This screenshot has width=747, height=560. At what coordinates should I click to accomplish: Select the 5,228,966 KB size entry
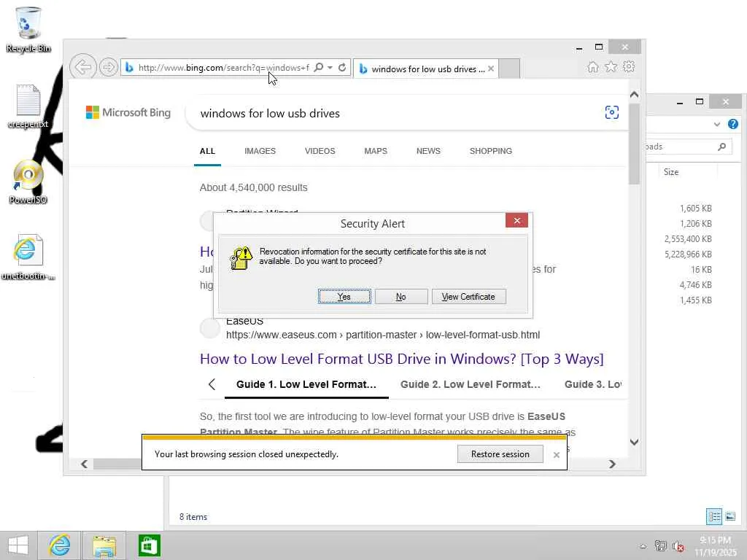pos(687,254)
